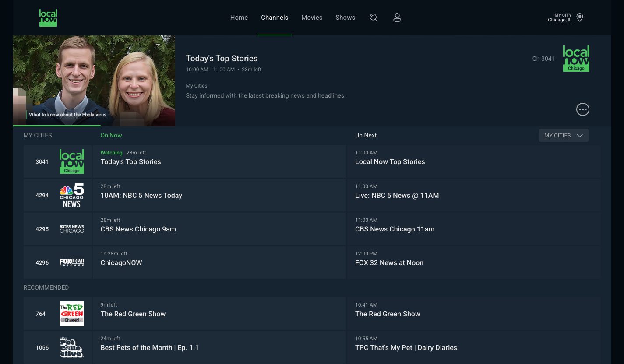Click the Up Next column header
This screenshot has width=624, height=364.
[366, 135]
